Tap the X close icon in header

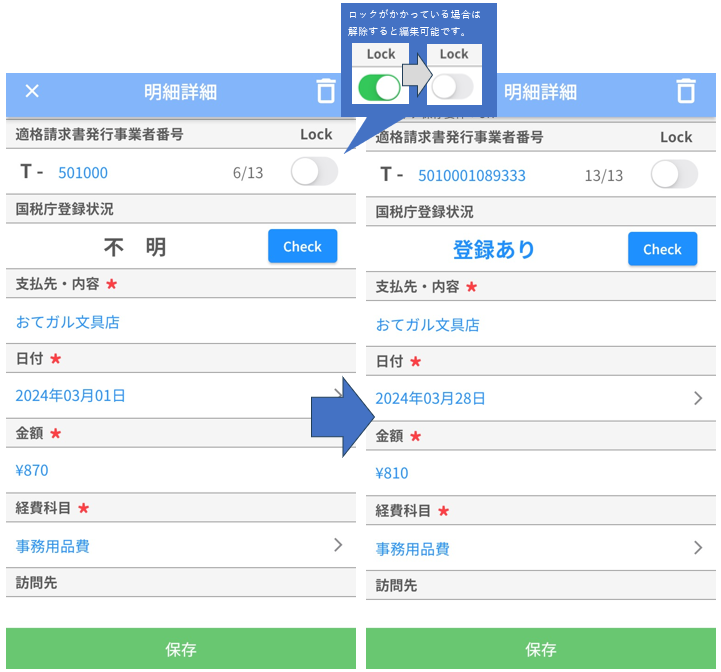(x=32, y=92)
